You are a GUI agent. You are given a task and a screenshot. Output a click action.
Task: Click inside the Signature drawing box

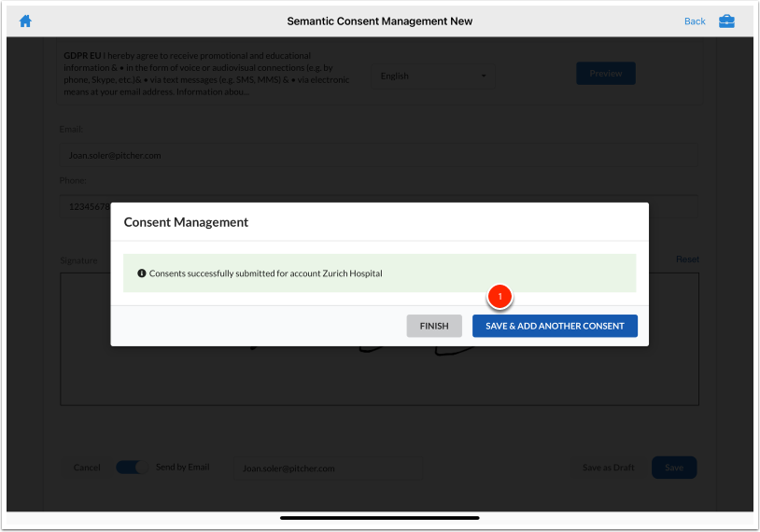[379, 378]
